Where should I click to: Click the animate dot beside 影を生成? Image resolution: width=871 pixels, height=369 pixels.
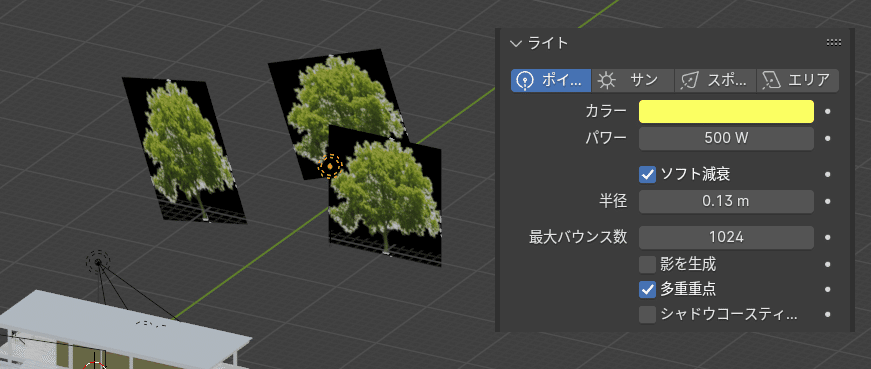click(x=828, y=264)
